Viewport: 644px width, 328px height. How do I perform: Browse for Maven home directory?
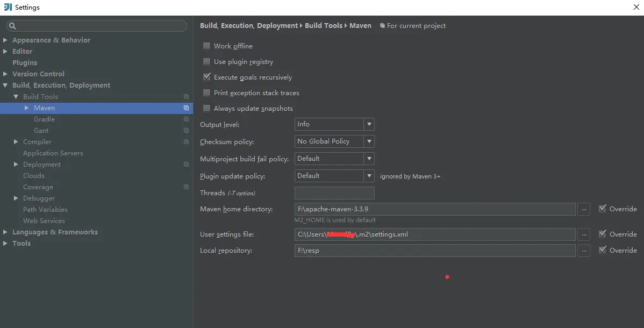(x=584, y=209)
